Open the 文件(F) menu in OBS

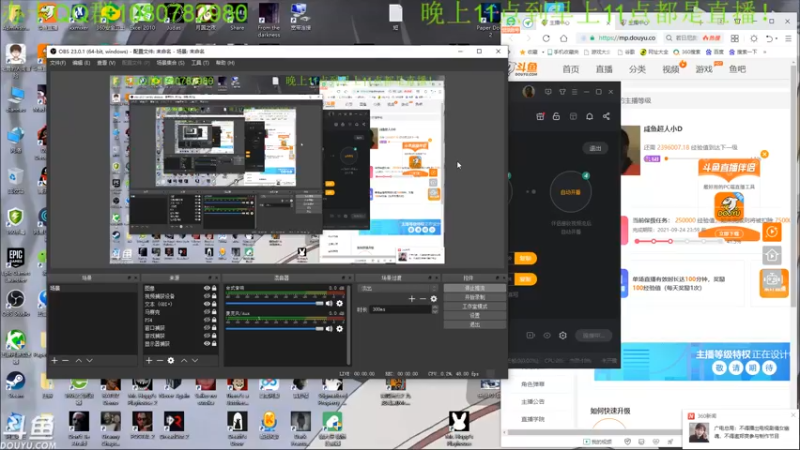coord(58,63)
